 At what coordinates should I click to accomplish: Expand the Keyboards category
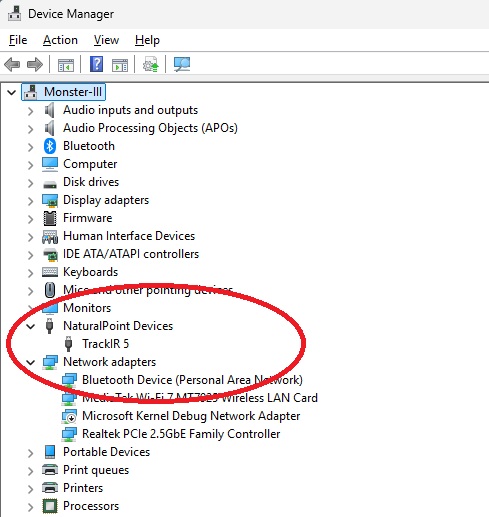[x=31, y=273]
